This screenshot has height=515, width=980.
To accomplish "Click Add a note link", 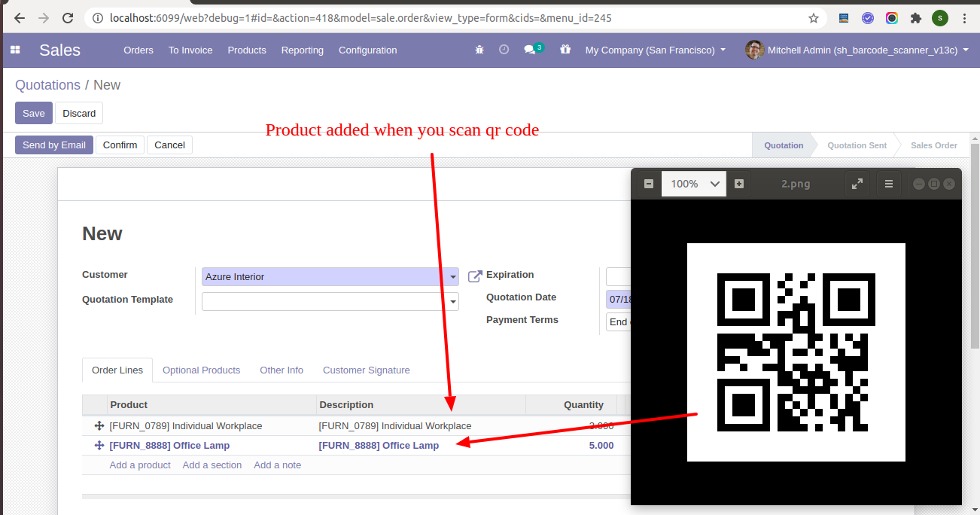I will [x=278, y=465].
